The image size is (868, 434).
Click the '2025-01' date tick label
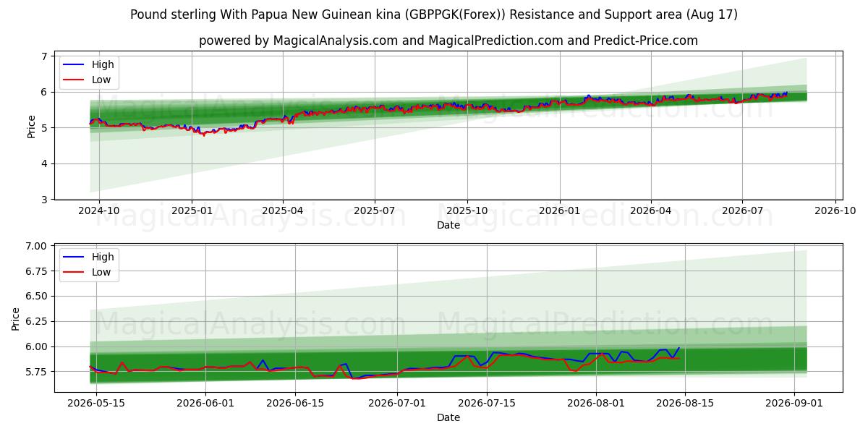(x=192, y=211)
